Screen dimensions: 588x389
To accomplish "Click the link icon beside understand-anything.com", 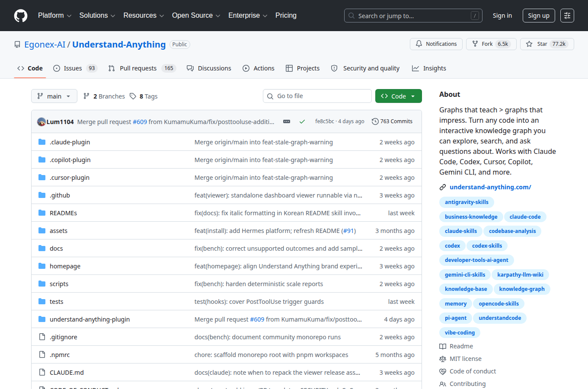I will click(443, 187).
